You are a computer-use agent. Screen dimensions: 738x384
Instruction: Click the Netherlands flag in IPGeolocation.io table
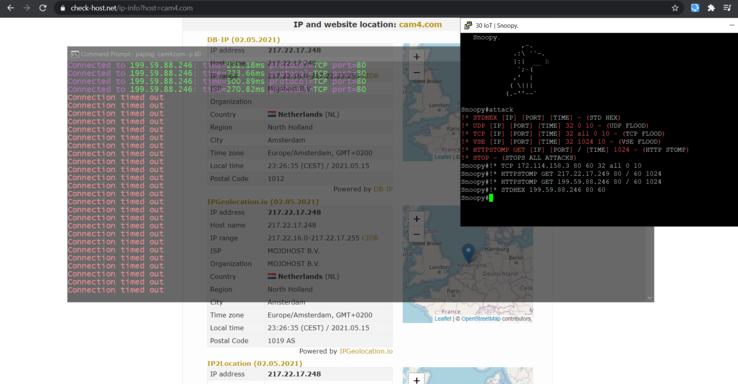tap(272, 276)
